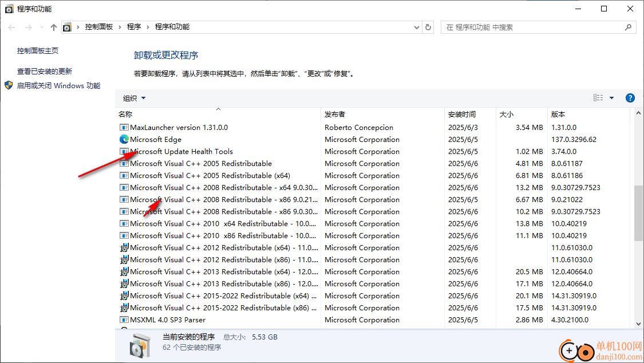This screenshot has width=644, height=363.
Task: Click the 程序和功能 breadcrumb
Action: coord(172,27)
